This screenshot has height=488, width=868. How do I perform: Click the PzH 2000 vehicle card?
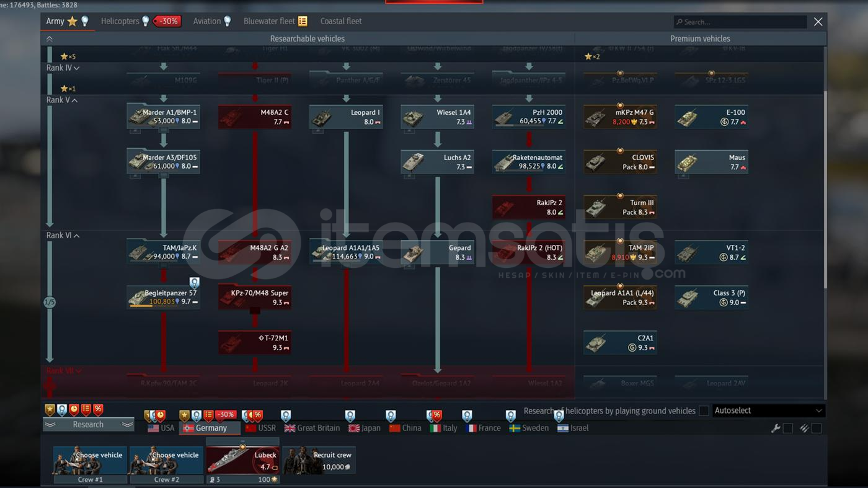click(x=528, y=117)
